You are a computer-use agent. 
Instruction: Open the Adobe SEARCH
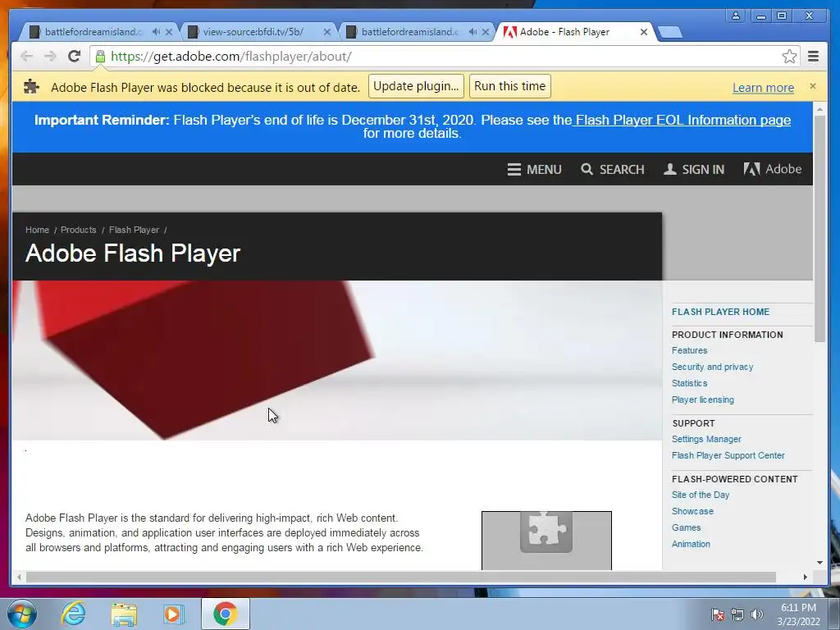pos(613,169)
